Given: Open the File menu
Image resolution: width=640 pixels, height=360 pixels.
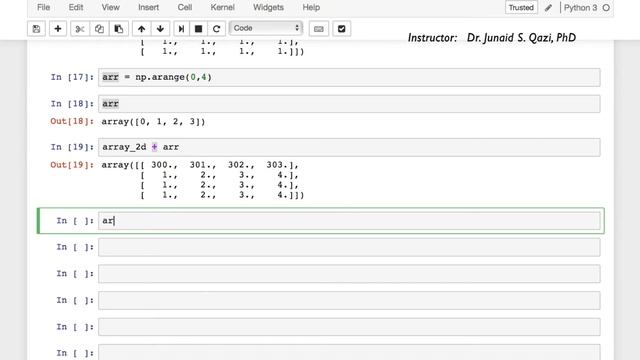Looking at the screenshot, I should pyautogui.click(x=43, y=7).
